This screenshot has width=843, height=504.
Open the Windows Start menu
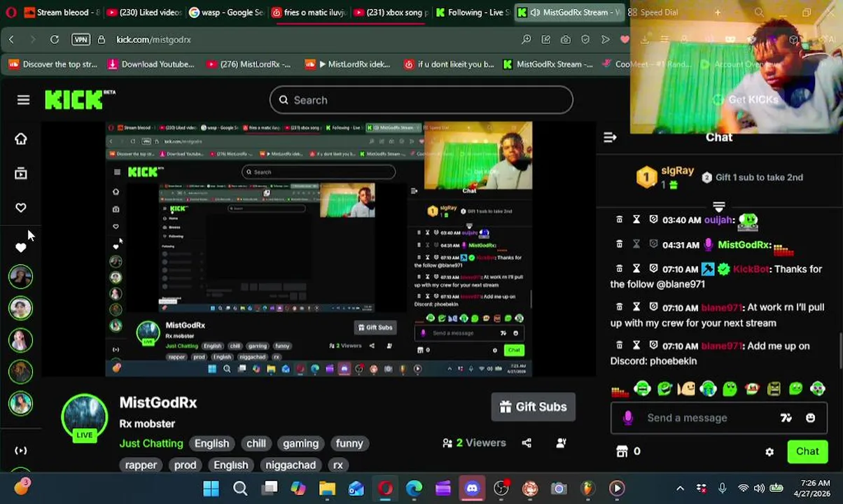tap(211, 488)
